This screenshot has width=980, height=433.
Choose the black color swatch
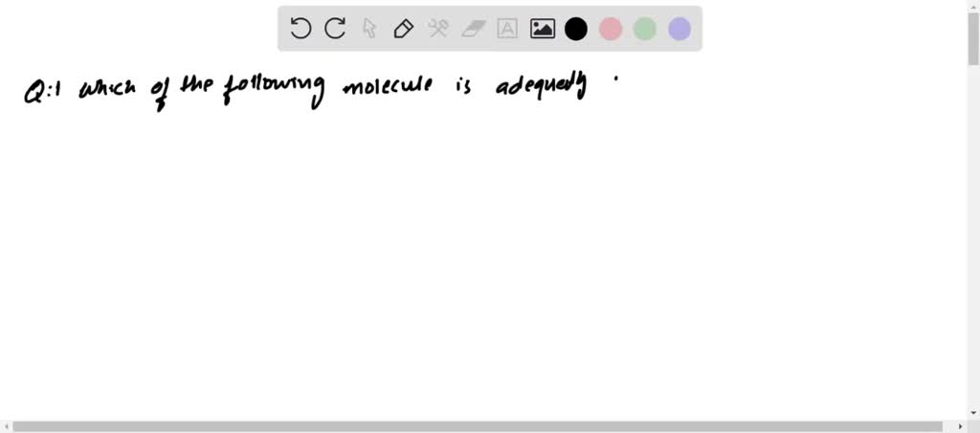(575, 29)
